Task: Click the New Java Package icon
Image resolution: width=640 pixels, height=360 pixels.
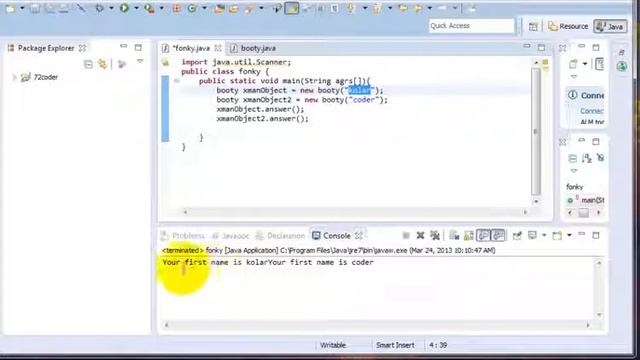Action: click(176, 8)
